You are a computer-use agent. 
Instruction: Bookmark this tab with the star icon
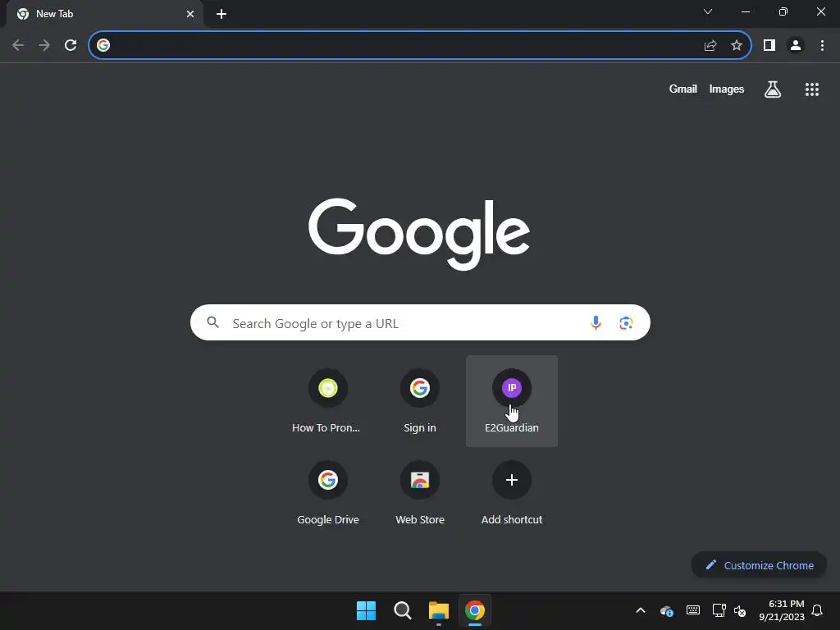pos(737,45)
